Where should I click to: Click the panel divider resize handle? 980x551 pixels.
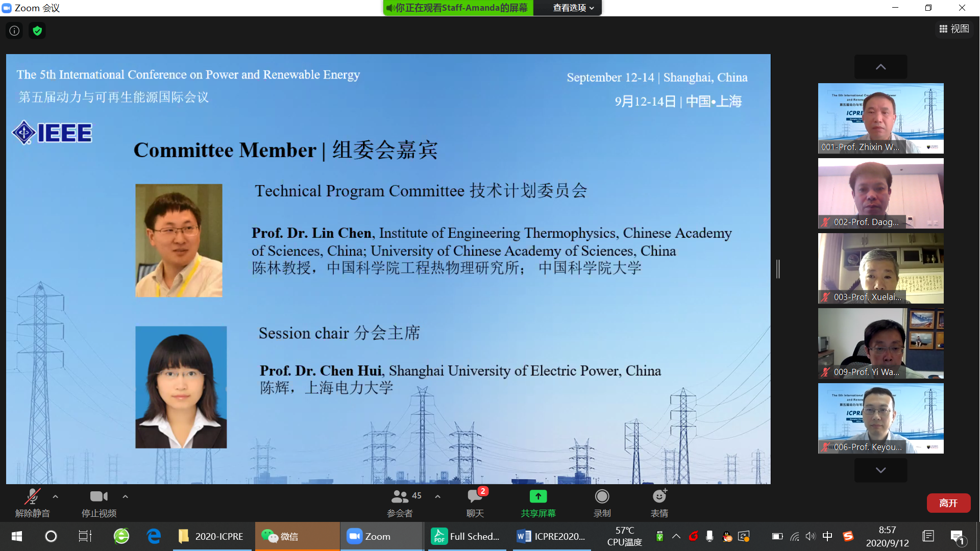pos(778,269)
